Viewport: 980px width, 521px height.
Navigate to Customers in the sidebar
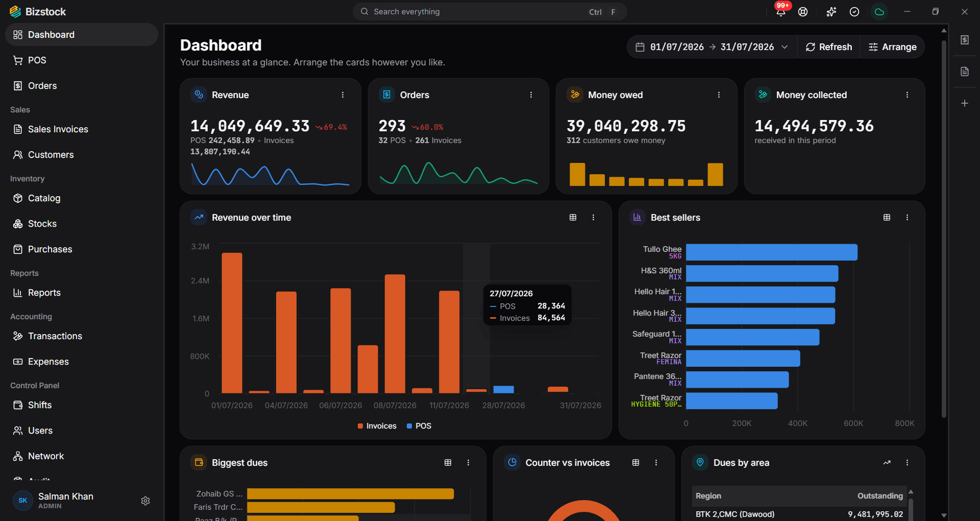pyautogui.click(x=82, y=155)
